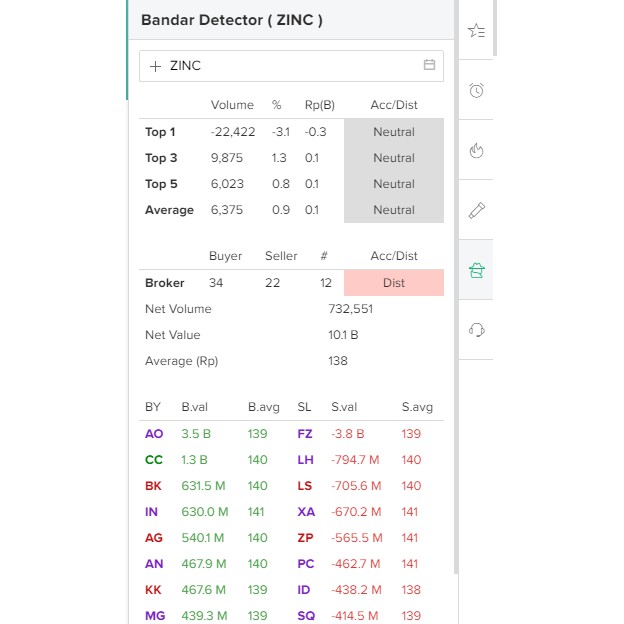The width and height of the screenshot is (624, 624).
Task: Open the calendar date picker icon
Action: pos(429,64)
